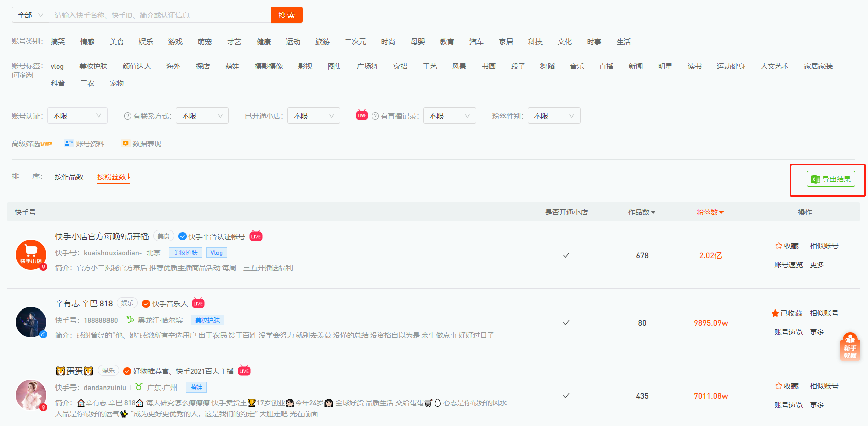The height and width of the screenshot is (426, 868).
Task: Open the 快手小店 account avatar
Action: point(31,255)
